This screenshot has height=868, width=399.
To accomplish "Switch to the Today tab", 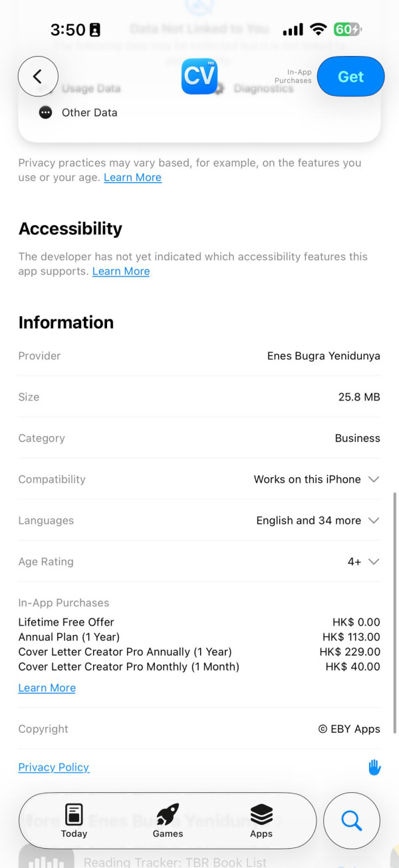I will tap(74, 821).
